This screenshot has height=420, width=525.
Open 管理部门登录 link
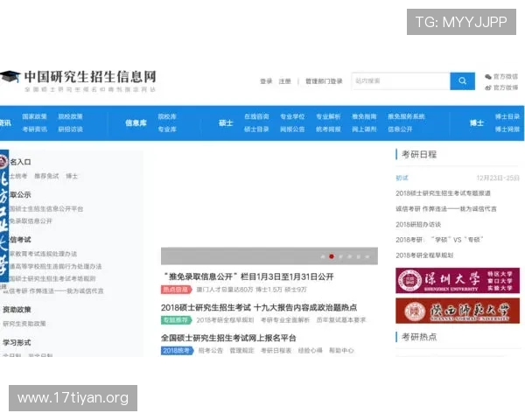click(324, 81)
